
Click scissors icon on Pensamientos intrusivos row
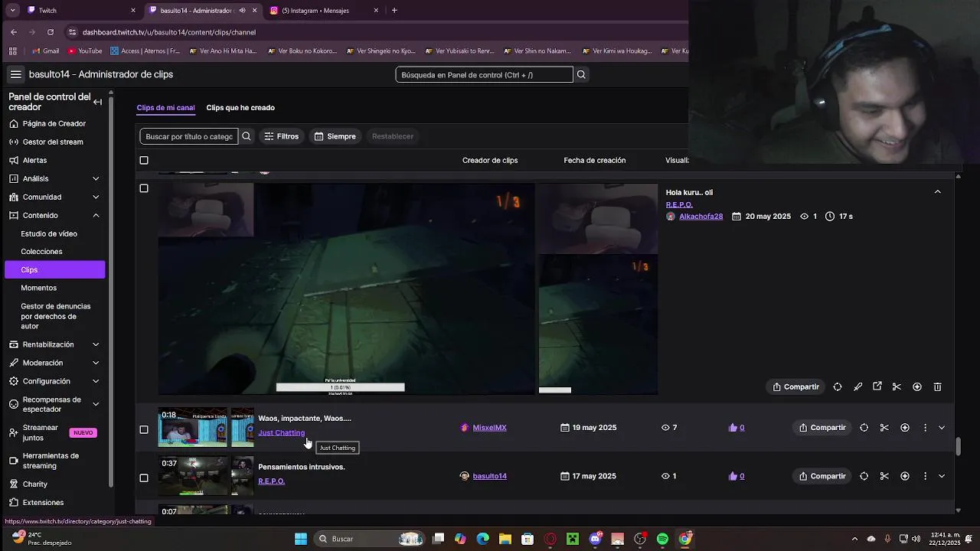click(884, 476)
